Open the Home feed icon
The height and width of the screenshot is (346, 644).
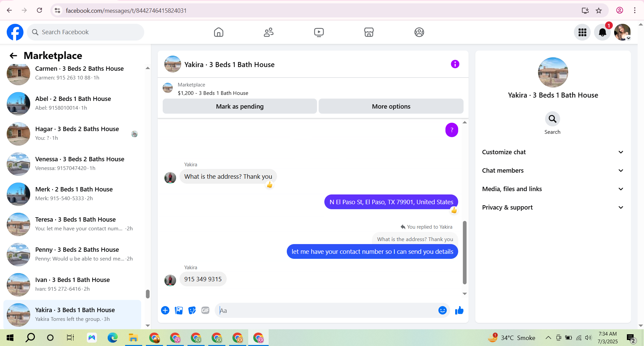coord(219,32)
